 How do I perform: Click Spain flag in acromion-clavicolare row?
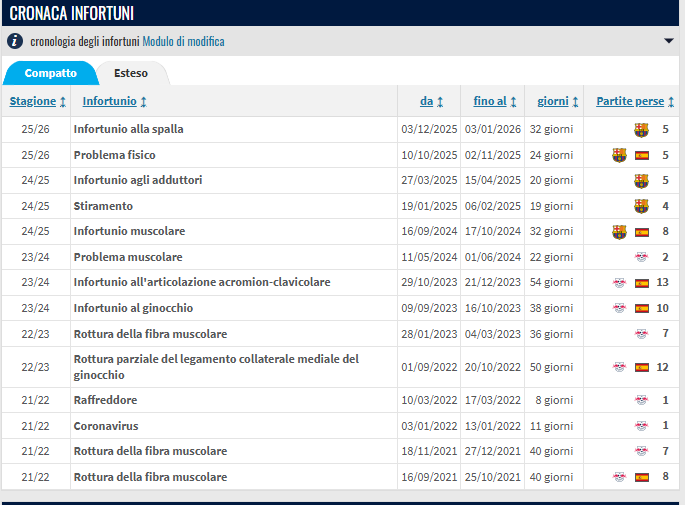[642, 283]
